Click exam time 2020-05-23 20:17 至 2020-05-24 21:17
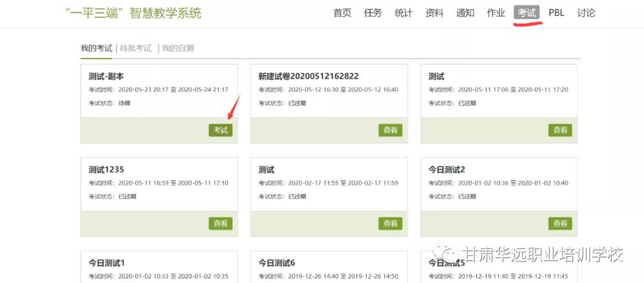The image size is (644, 283). (x=174, y=90)
